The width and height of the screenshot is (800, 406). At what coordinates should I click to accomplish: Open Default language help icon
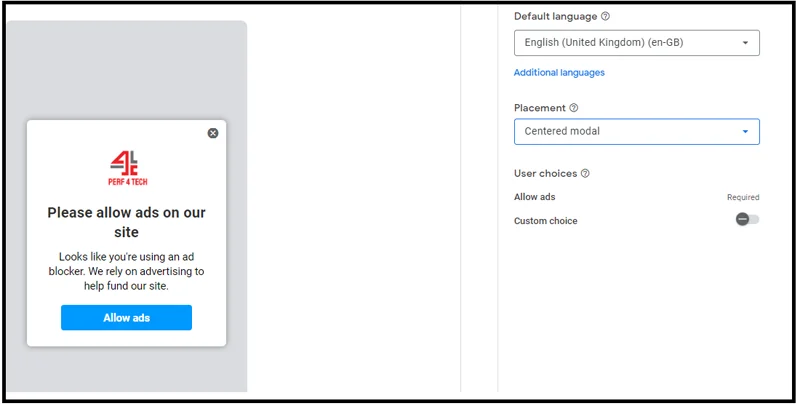605,16
